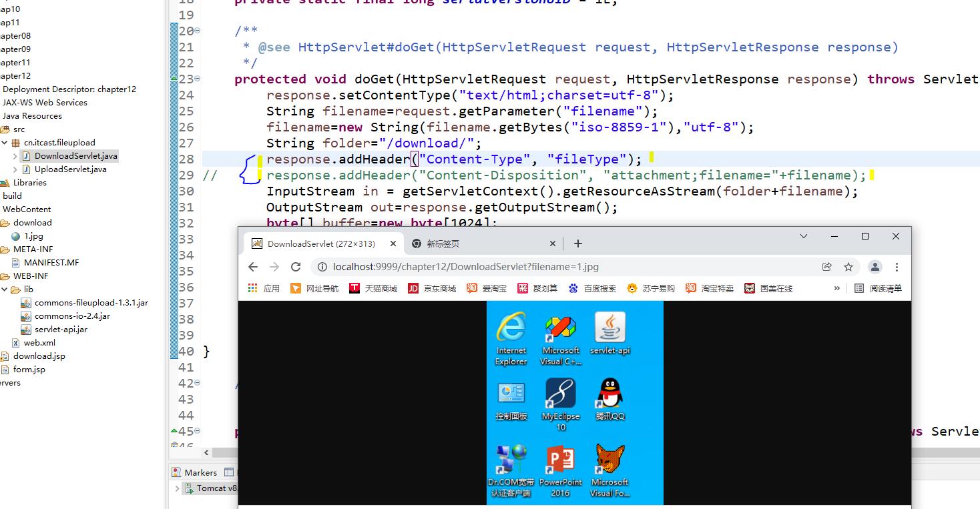Toggle the site info panel via the ⓘ icon
The image size is (980, 509).
click(322, 266)
